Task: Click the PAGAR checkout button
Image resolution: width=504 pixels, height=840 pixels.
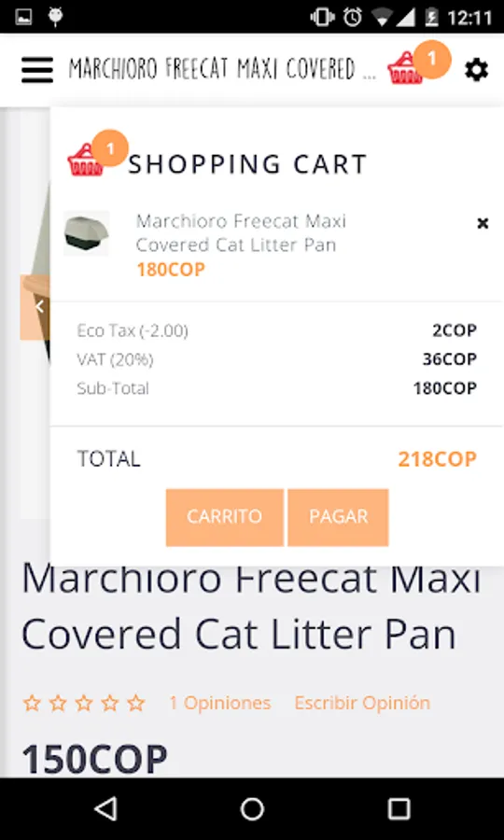Action: tap(338, 517)
